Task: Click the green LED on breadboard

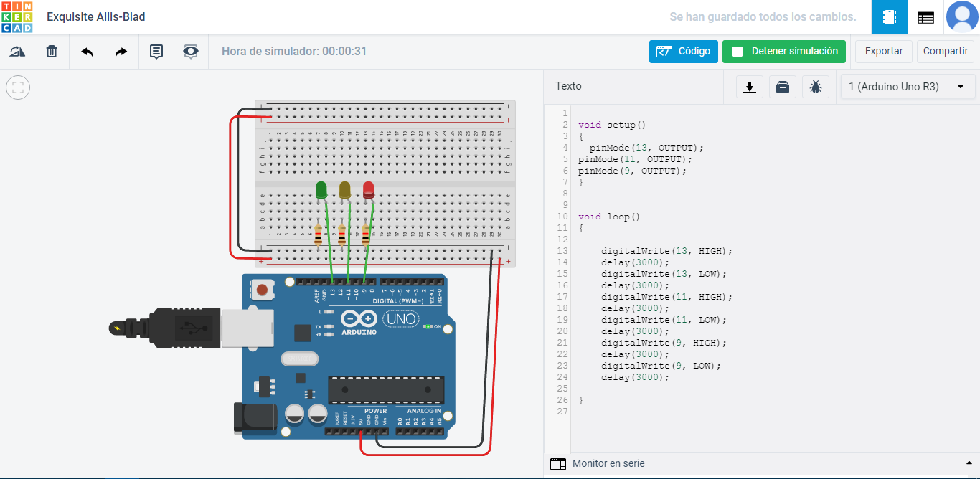Action: [321, 190]
